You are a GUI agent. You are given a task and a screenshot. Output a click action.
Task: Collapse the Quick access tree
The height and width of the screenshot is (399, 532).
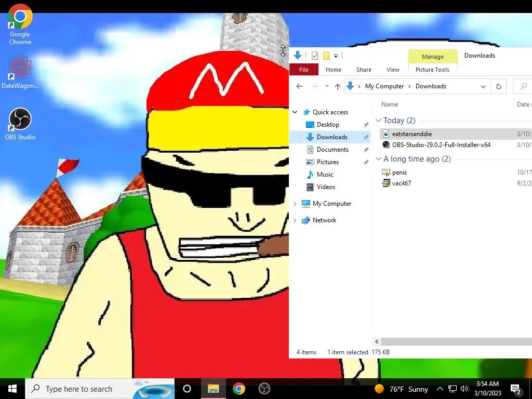295,112
